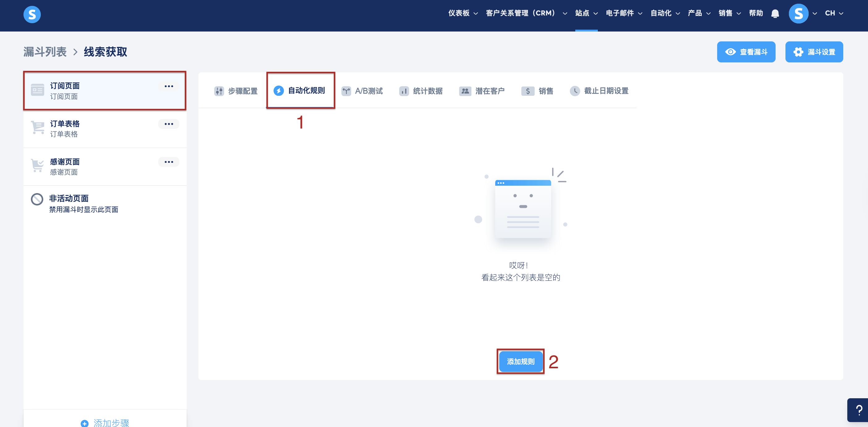Expand the 客户关系管理 (CRM) dropdown
The image size is (868, 427).
click(526, 14)
